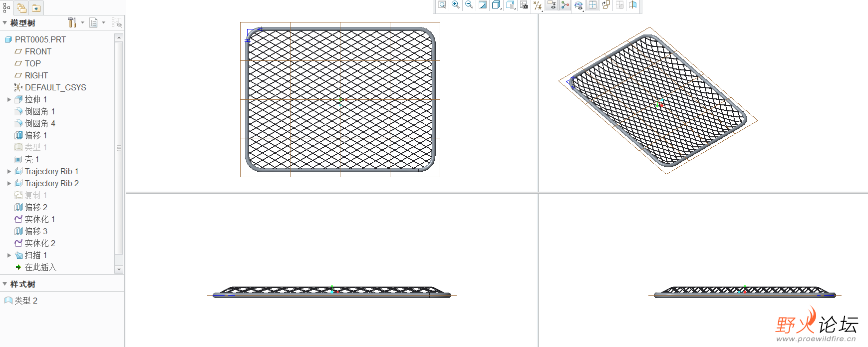Click the 壳 1 shell icon
This screenshot has width=868, height=347.
coord(18,159)
